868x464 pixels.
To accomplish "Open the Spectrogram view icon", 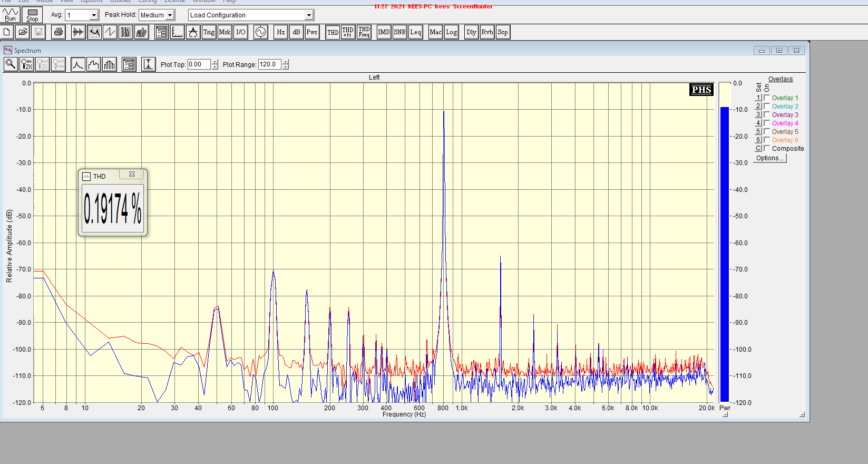I will (x=125, y=32).
